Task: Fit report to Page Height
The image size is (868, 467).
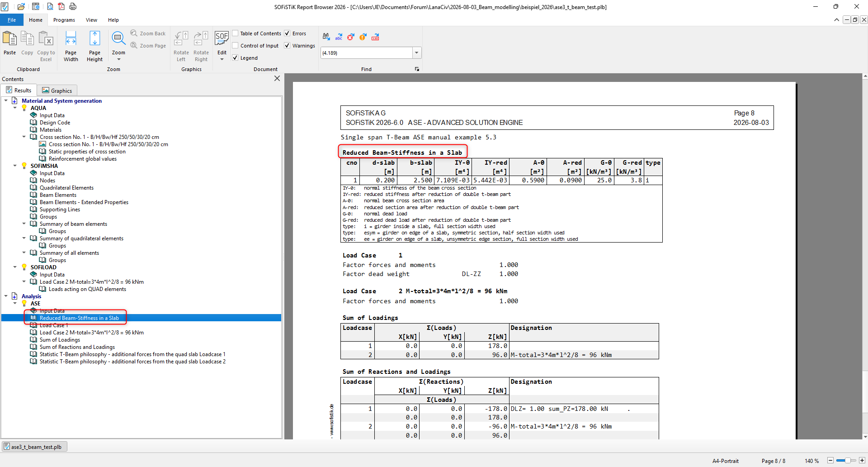Action: tap(94, 46)
